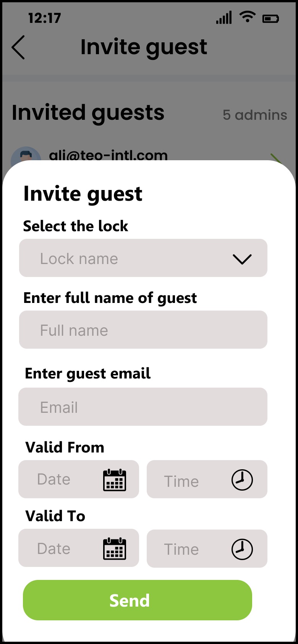Open Valid To clock icon

[x=242, y=549]
